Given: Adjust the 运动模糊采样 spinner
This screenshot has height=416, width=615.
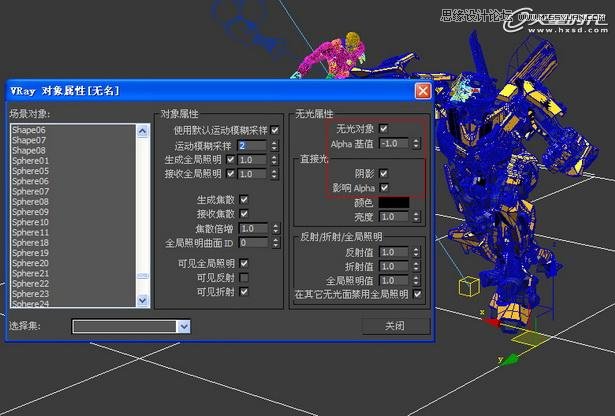Looking at the screenshot, I should pyautogui.click(x=274, y=146).
